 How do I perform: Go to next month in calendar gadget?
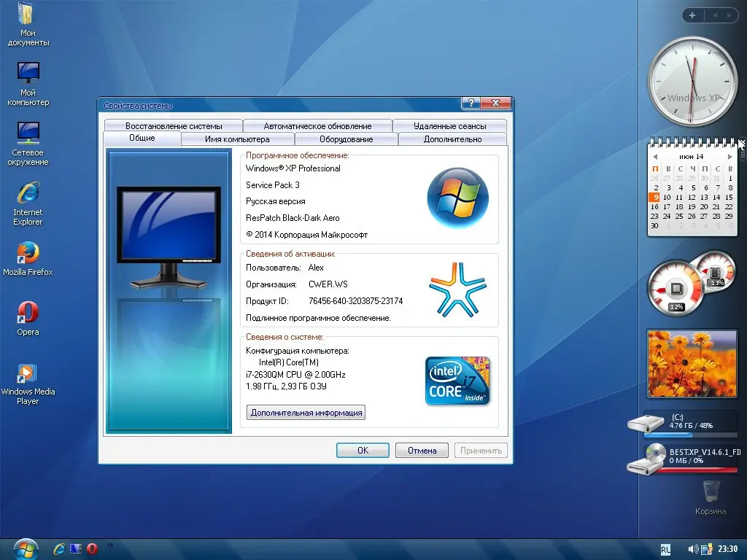coord(729,157)
